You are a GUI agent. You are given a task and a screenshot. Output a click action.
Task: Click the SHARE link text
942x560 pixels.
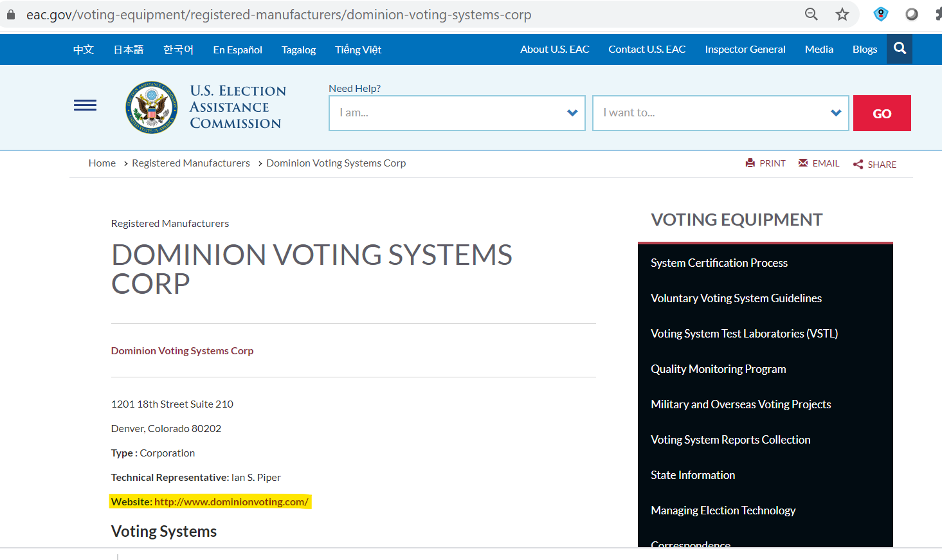click(882, 165)
